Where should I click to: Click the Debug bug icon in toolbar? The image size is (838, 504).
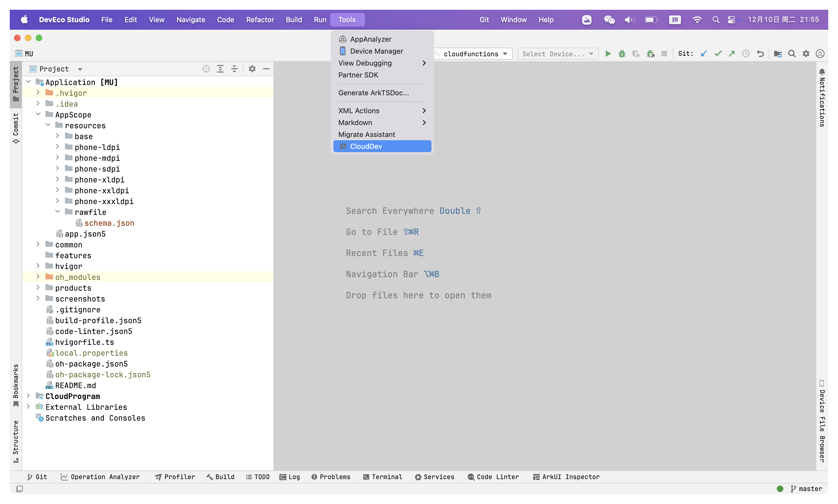tap(622, 54)
